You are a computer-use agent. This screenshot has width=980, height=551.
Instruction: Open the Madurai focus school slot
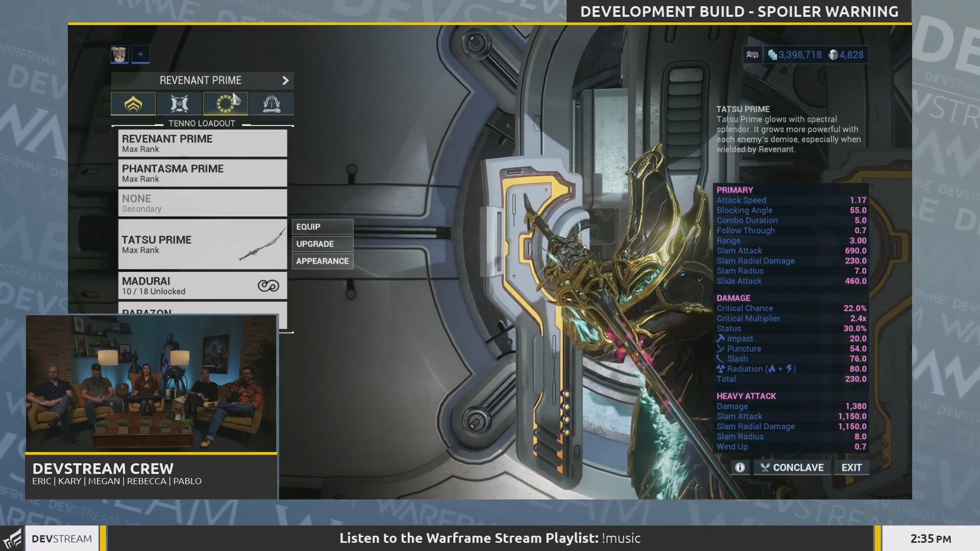coord(203,286)
